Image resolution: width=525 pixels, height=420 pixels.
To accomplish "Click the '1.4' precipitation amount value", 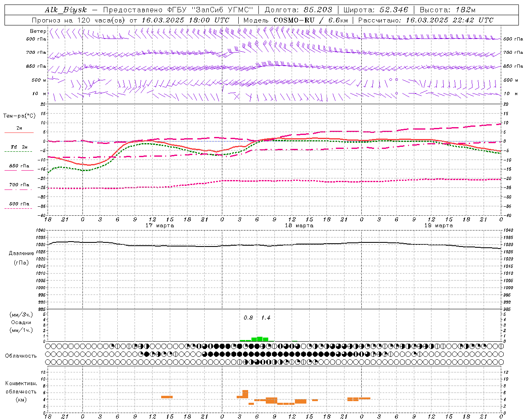I will [266, 318].
